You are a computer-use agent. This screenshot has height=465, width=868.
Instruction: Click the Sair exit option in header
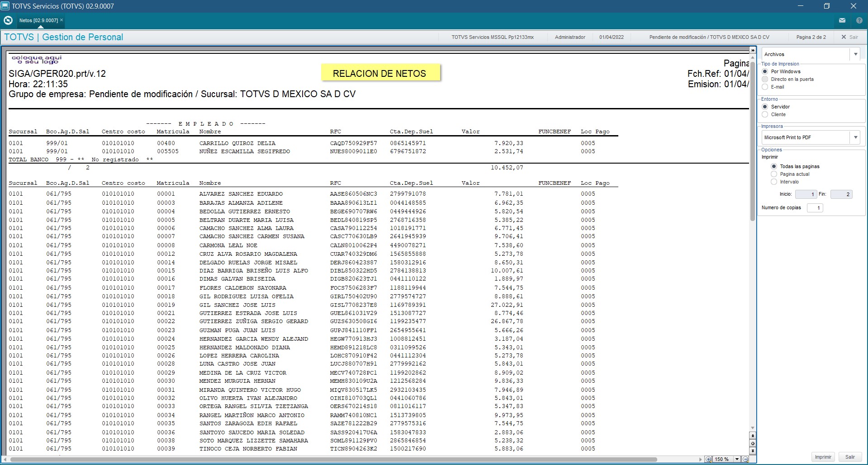tap(849, 37)
